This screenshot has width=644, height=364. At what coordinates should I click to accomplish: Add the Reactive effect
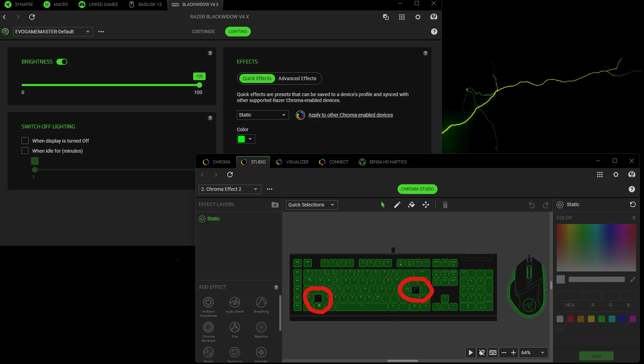coord(261,330)
